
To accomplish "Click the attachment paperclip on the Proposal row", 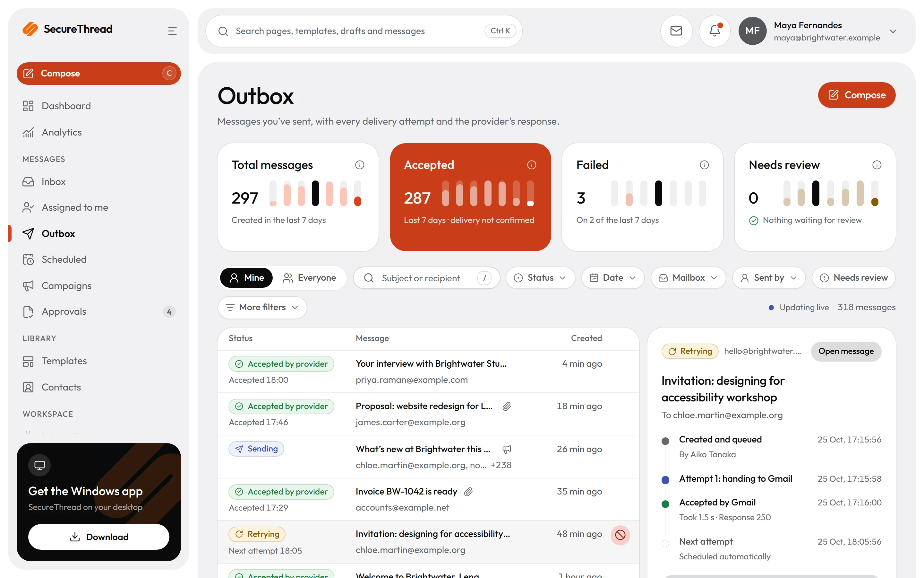I will click(x=507, y=406).
